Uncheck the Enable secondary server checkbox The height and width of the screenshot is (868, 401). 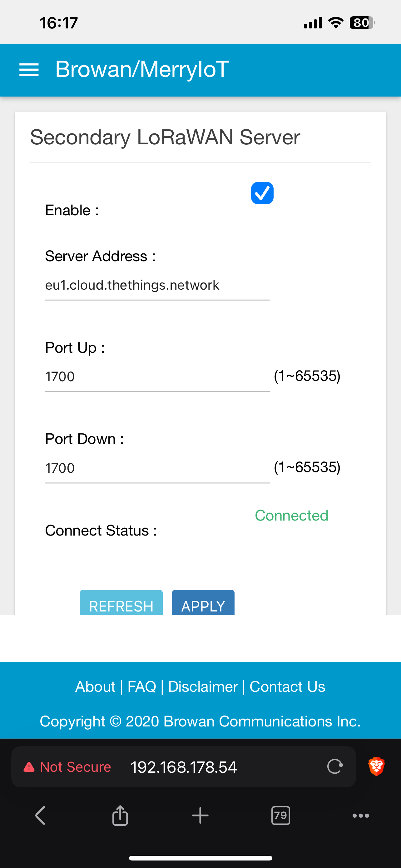click(262, 193)
